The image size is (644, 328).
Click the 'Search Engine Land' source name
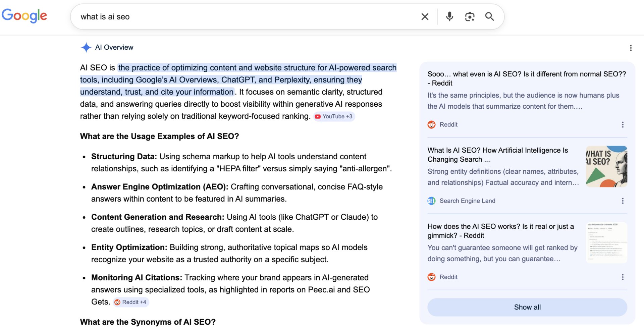[x=467, y=201]
